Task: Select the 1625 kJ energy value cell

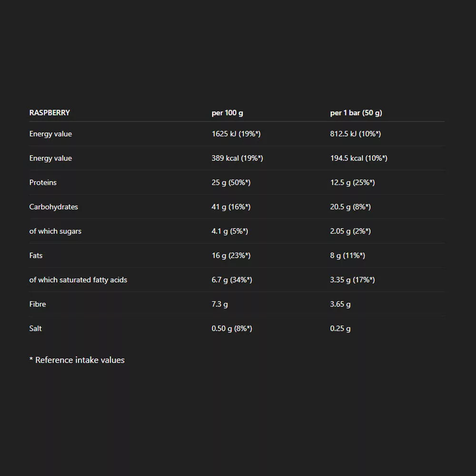Action: click(x=236, y=134)
